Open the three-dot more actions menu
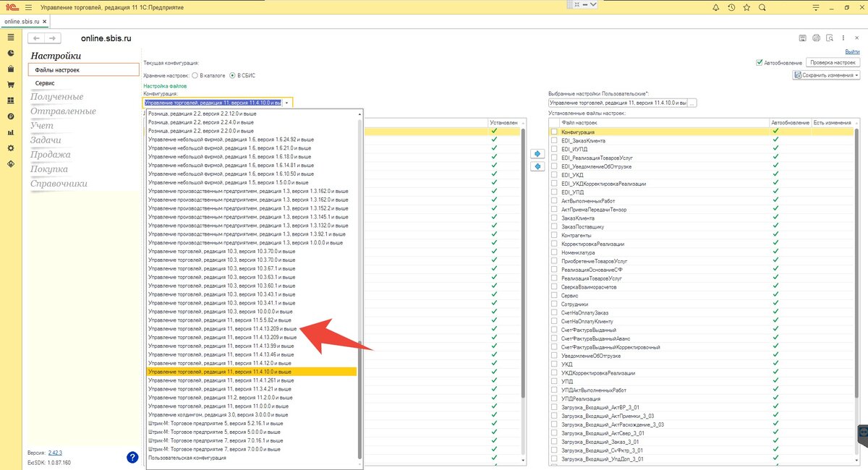Screen dimensions: 868x470 tap(843, 38)
